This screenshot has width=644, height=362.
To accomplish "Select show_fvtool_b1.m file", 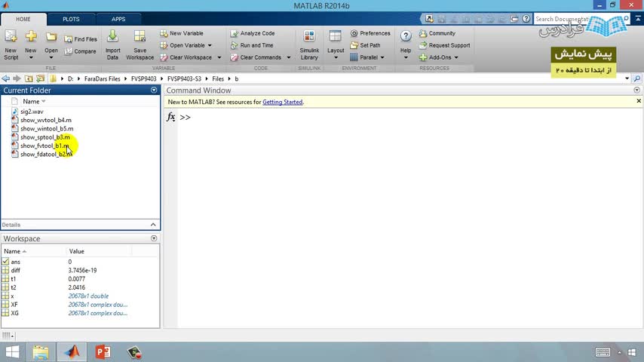I will click(44, 146).
